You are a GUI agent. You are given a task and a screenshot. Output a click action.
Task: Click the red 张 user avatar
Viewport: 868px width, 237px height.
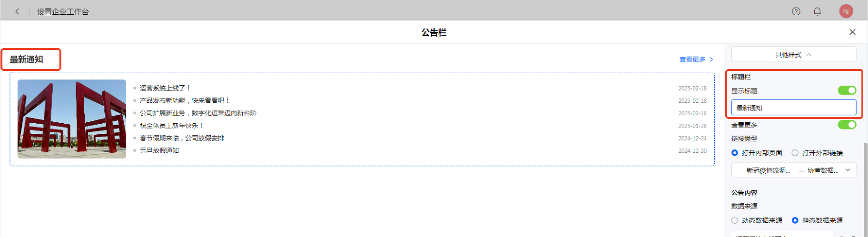[x=846, y=11]
